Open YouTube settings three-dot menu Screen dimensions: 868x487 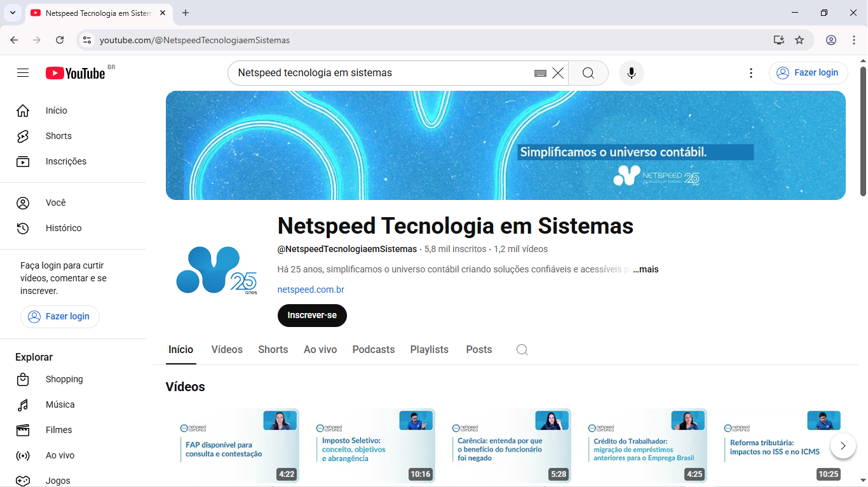click(x=751, y=73)
